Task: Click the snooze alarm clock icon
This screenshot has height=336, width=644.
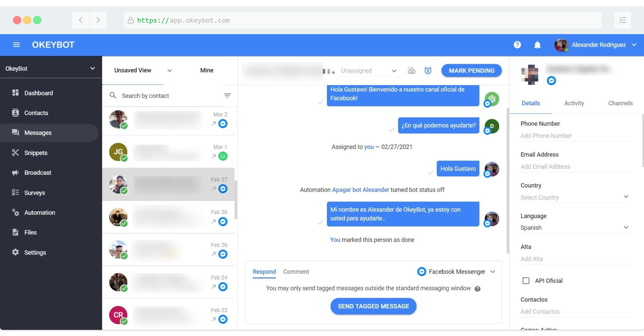Action: click(x=428, y=71)
